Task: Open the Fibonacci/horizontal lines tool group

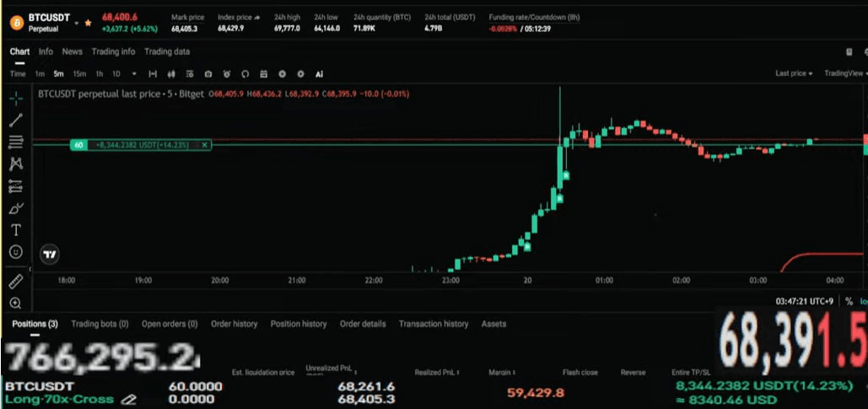Action: pyautogui.click(x=16, y=143)
